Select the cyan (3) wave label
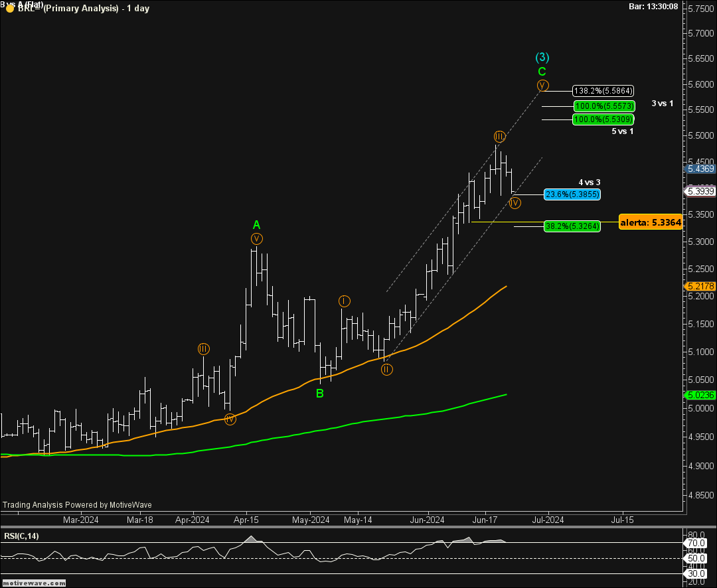 (x=542, y=57)
